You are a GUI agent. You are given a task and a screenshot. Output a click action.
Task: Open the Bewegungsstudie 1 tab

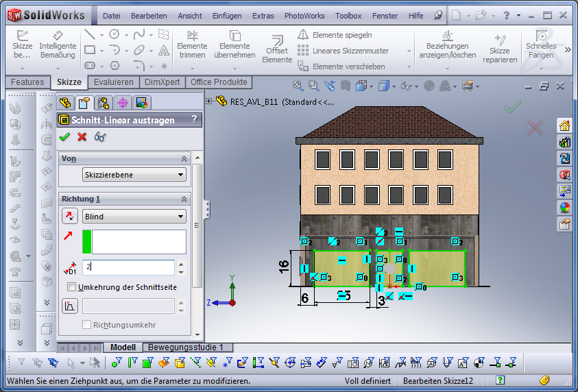click(x=186, y=347)
